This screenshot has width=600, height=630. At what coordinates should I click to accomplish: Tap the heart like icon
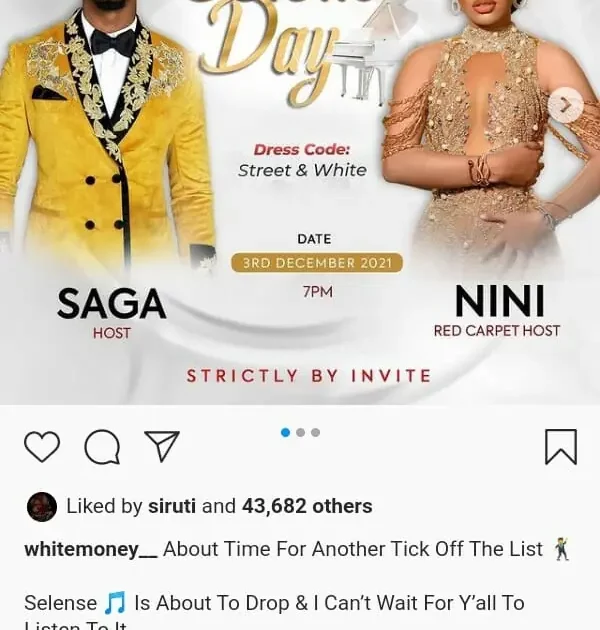[x=42, y=446]
